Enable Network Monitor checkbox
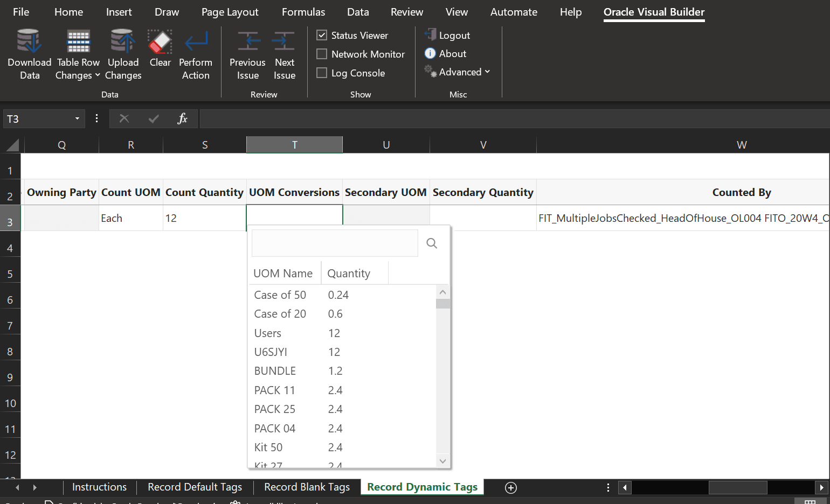 tap(322, 54)
